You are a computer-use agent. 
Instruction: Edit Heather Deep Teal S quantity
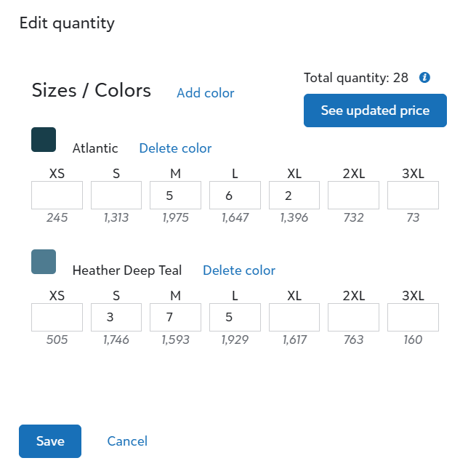(116, 317)
